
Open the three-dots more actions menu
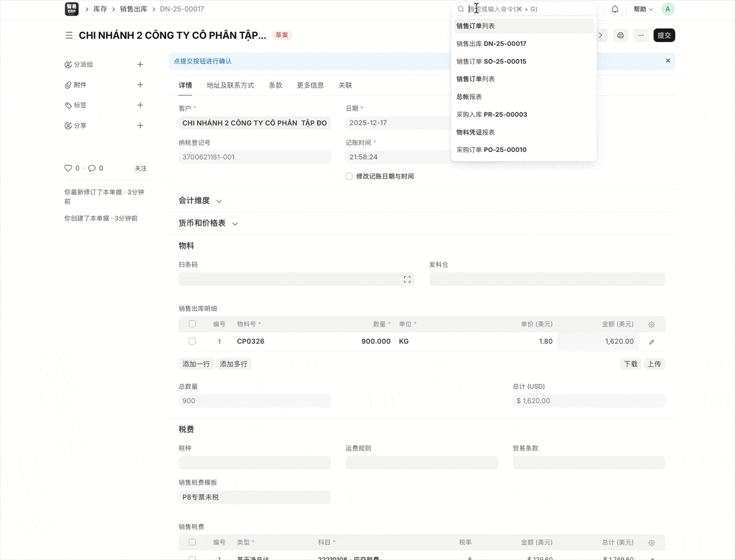(641, 36)
